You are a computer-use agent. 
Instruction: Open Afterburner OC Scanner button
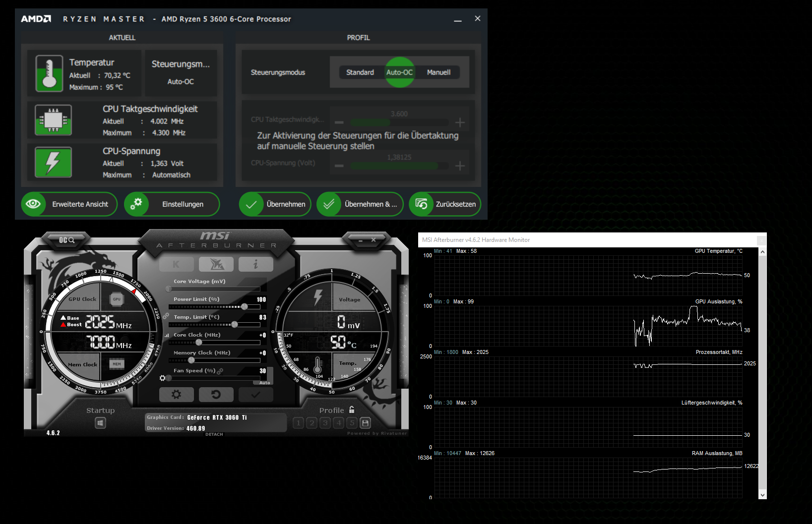pyautogui.click(x=67, y=240)
